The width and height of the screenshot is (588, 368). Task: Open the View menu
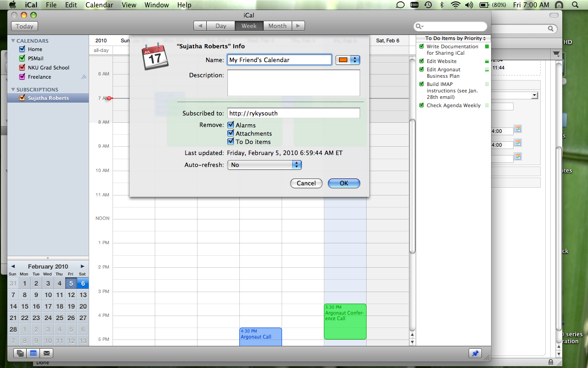coord(129,5)
